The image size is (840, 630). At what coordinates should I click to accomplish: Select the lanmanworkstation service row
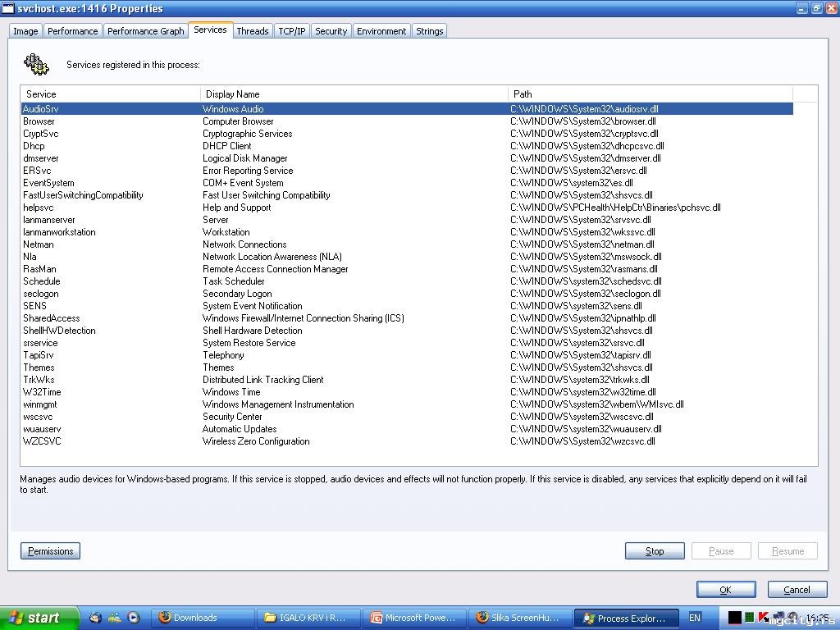click(407, 232)
